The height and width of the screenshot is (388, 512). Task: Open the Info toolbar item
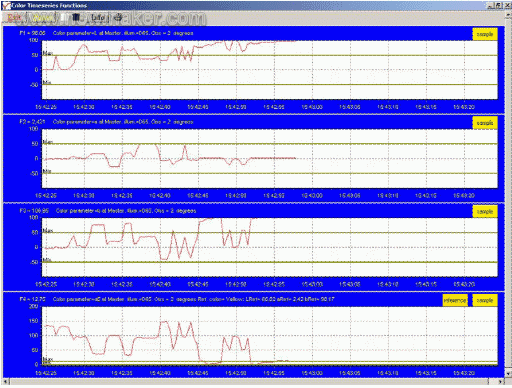[x=98, y=17]
